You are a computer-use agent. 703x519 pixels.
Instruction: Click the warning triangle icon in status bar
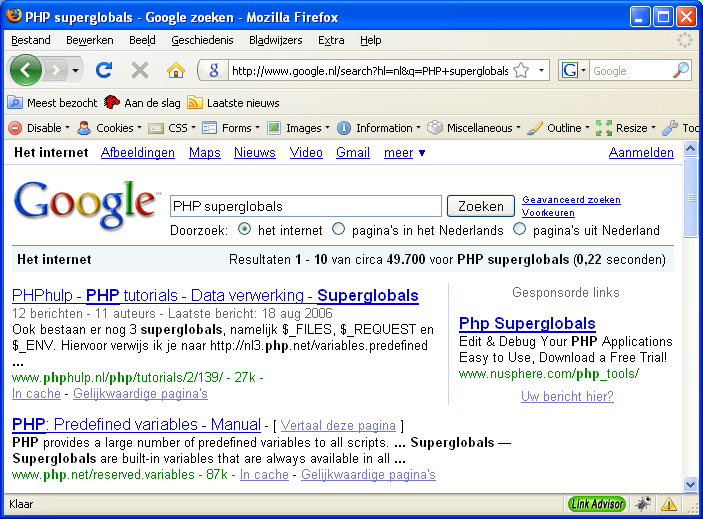tap(667, 504)
